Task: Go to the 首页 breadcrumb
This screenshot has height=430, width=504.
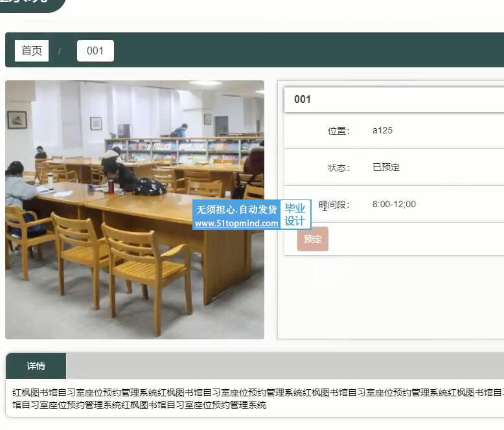Action: coord(32,51)
